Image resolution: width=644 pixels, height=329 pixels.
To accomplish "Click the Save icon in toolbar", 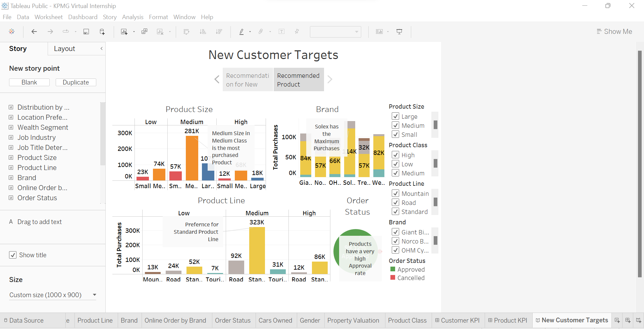I will 86,32.
